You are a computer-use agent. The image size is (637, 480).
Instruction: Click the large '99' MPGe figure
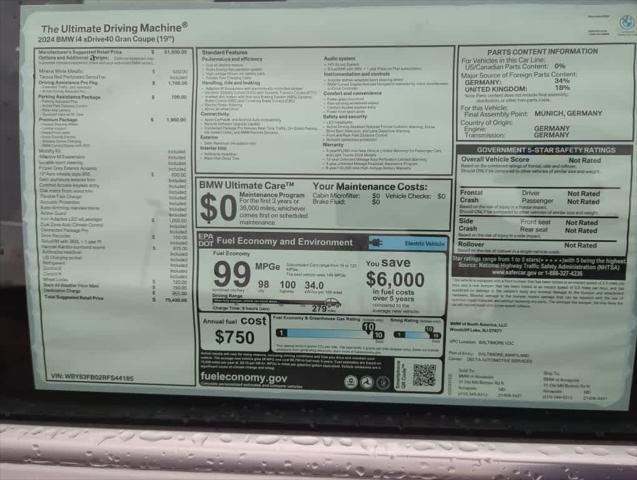[x=232, y=274]
